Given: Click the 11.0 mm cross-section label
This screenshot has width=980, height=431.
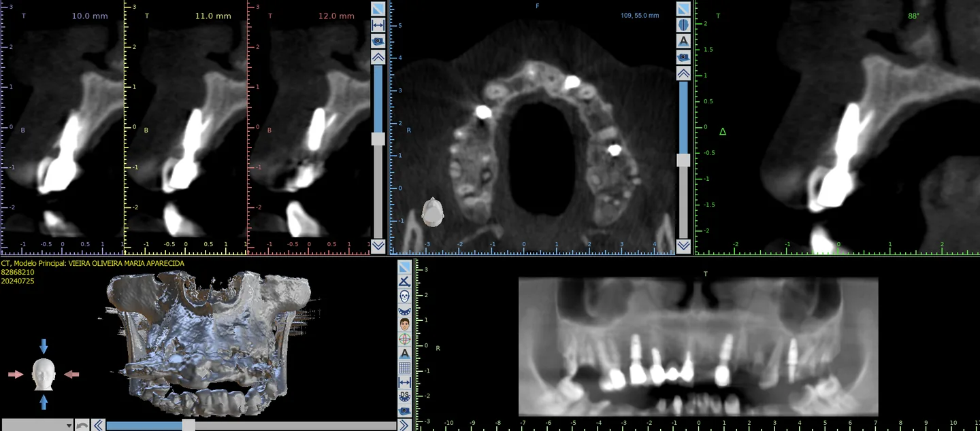Looking at the screenshot, I should point(213,16).
